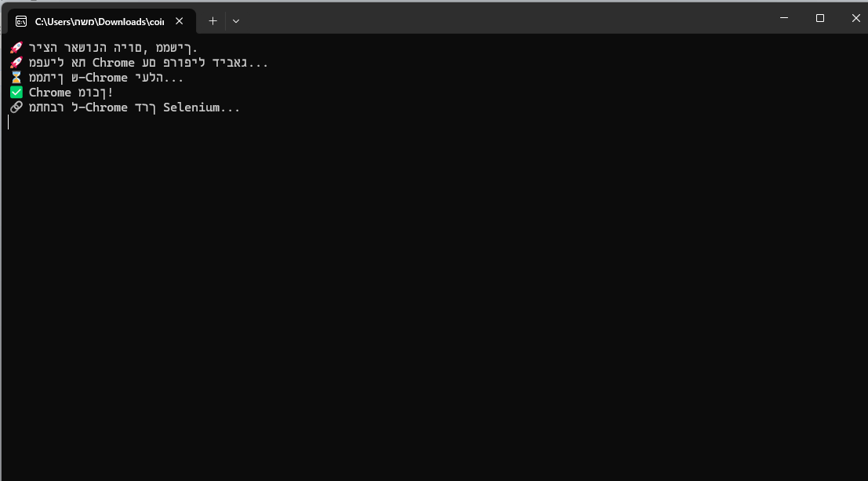Image resolution: width=868 pixels, height=481 pixels.
Task: Expand the new tab profile dropdown chevron
Action: [236, 21]
